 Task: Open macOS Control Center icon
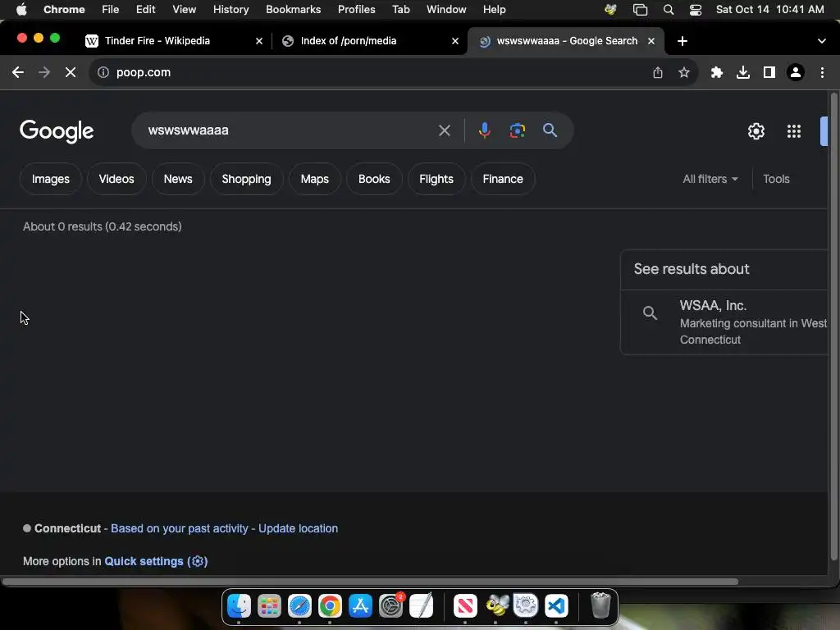[x=696, y=10]
